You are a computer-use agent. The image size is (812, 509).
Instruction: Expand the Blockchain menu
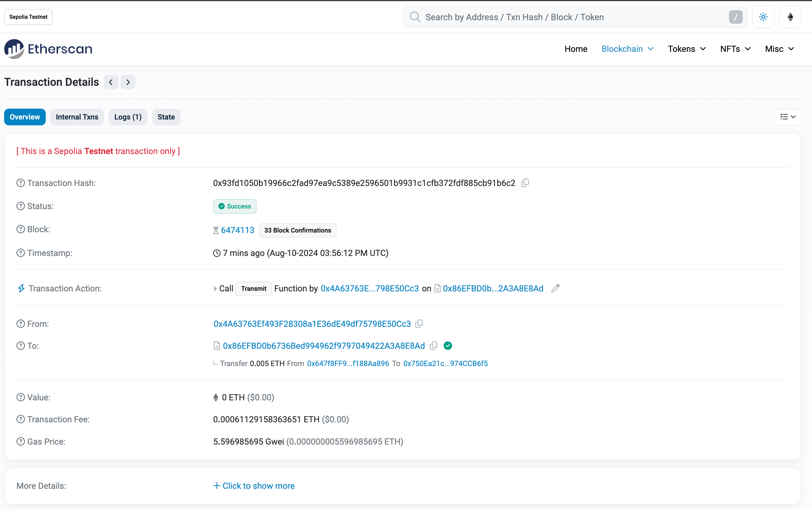click(627, 49)
